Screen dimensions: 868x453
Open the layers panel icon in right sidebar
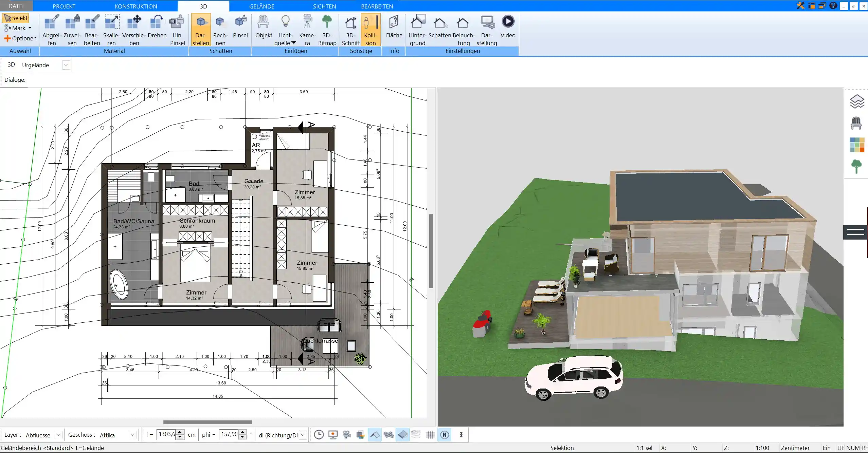[857, 101]
